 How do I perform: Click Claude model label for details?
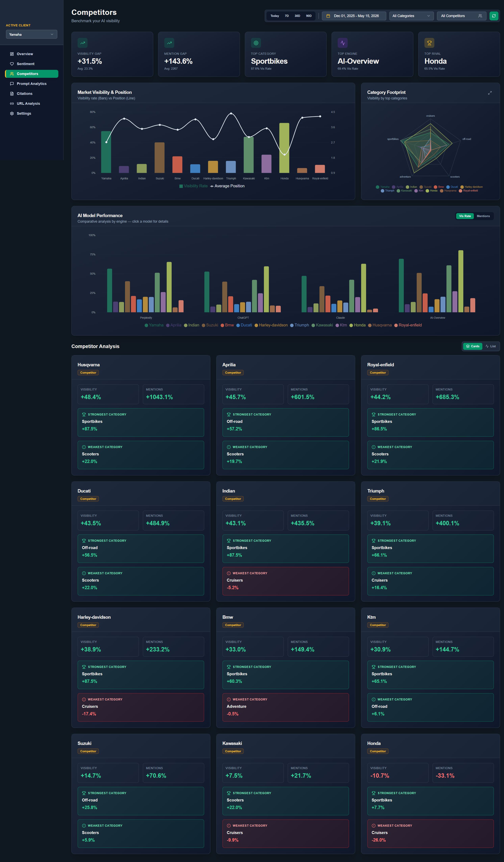click(x=340, y=318)
